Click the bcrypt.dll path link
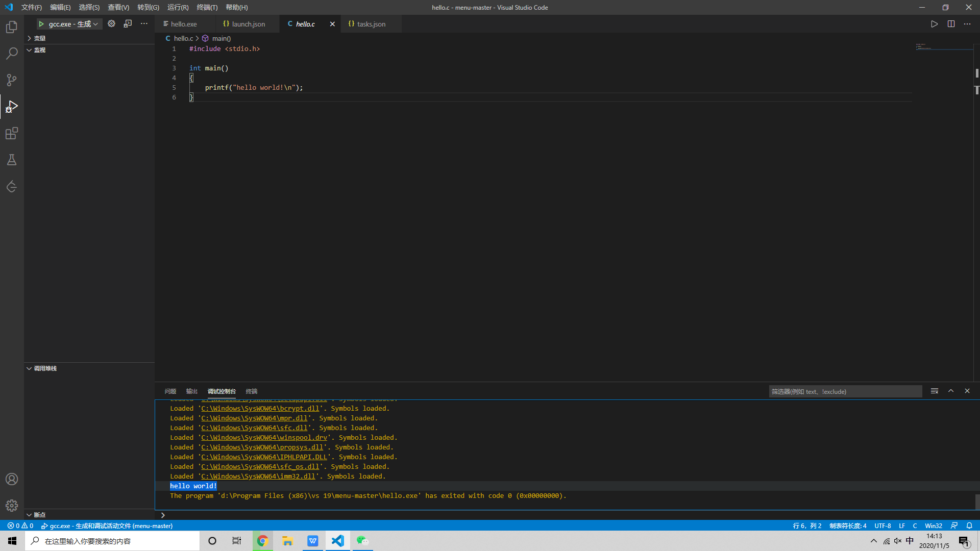 (260, 409)
